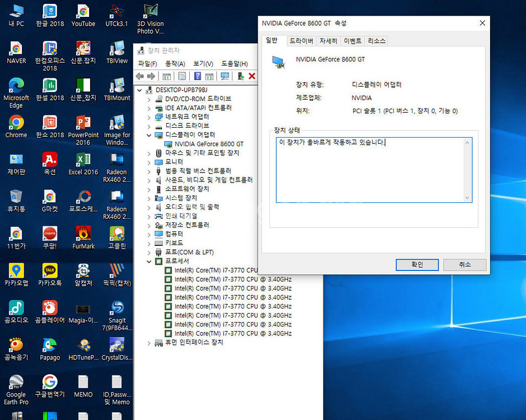
Task: Click the scan for hardware changes monitor icon
Action: pos(225,77)
